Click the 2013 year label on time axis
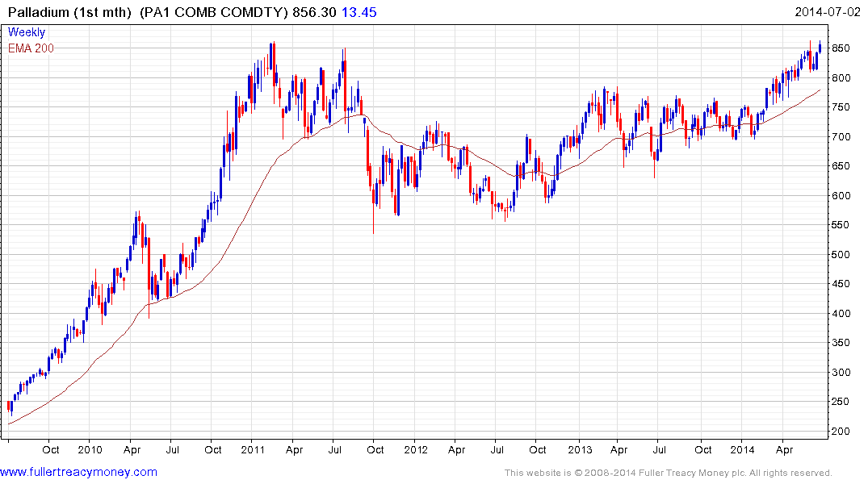This screenshot has height=484, width=868. (580, 449)
